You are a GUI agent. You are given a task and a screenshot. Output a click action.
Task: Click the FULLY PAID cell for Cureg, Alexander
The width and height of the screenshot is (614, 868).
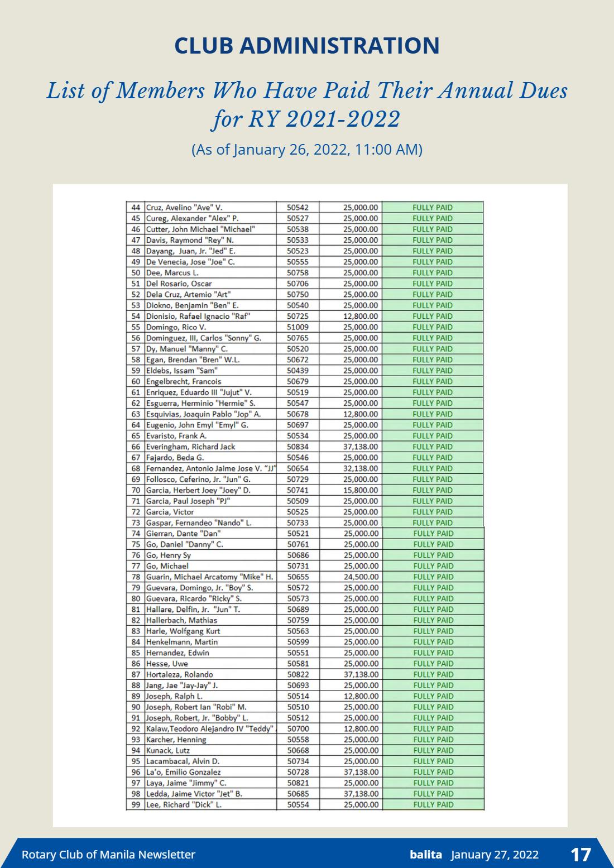tap(433, 218)
